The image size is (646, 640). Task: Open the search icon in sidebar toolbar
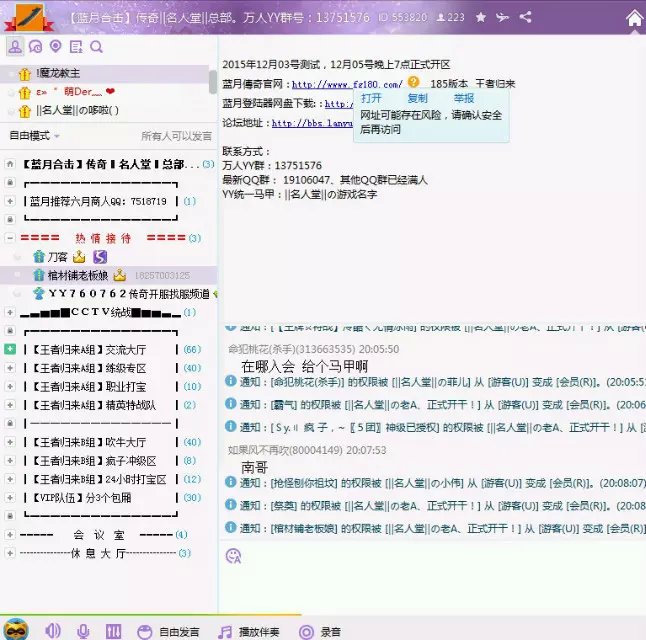[97, 47]
